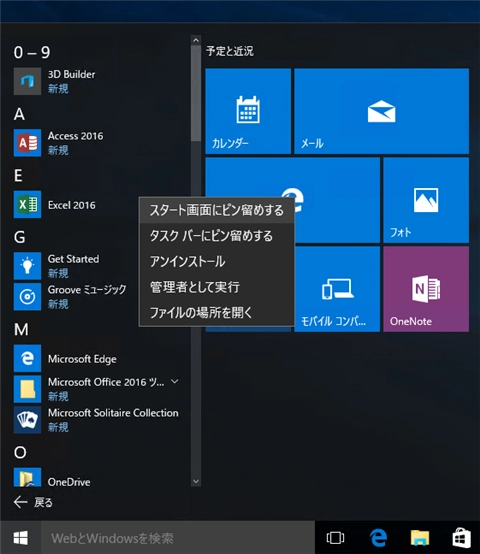Open Microsoft Solitaire Collection cards icon

coord(27,420)
